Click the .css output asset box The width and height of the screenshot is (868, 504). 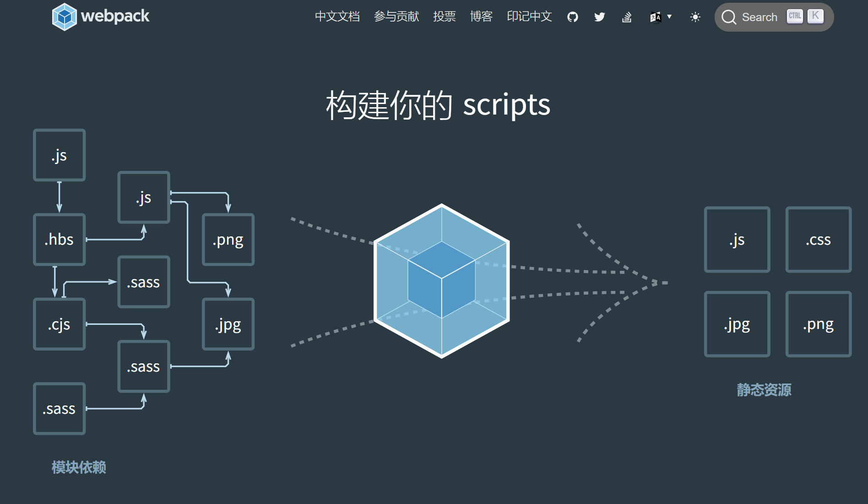tap(818, 240)
